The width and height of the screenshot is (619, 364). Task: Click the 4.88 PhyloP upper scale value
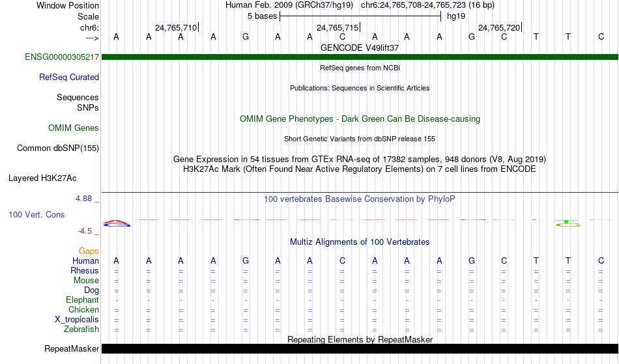[83, 199]
